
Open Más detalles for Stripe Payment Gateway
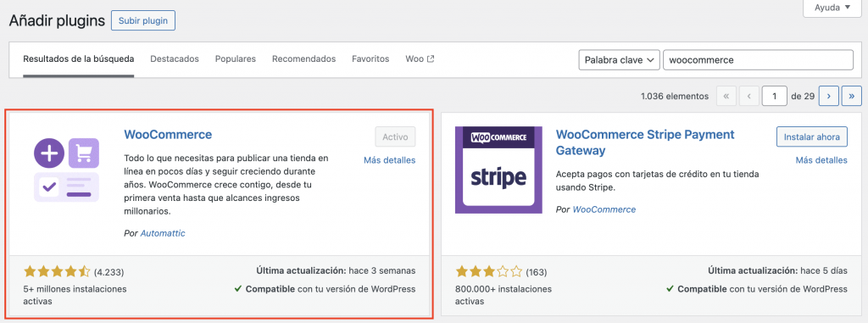821,160
